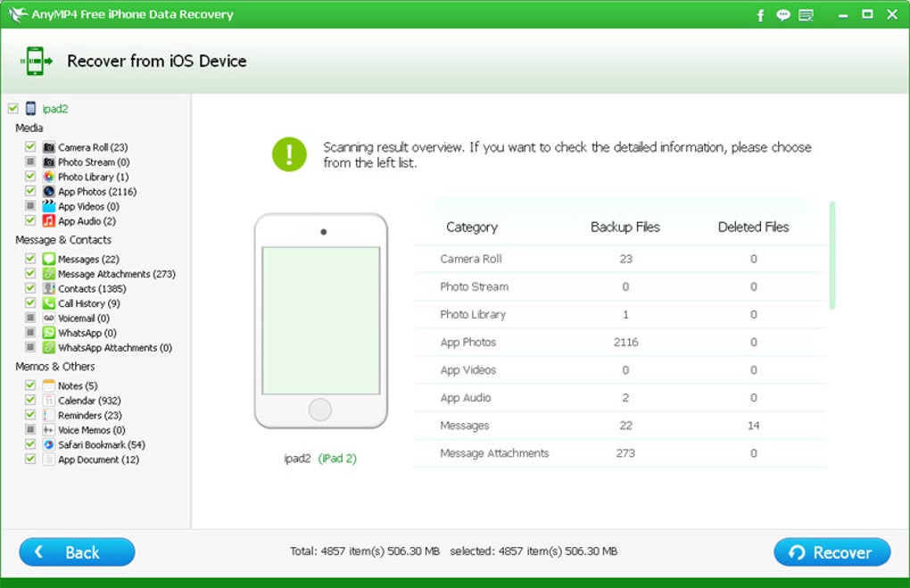The height and width of the screenshot is (588, 910).
Task: Click the Voice Memos waveform icon
Action: coord(49,430)
